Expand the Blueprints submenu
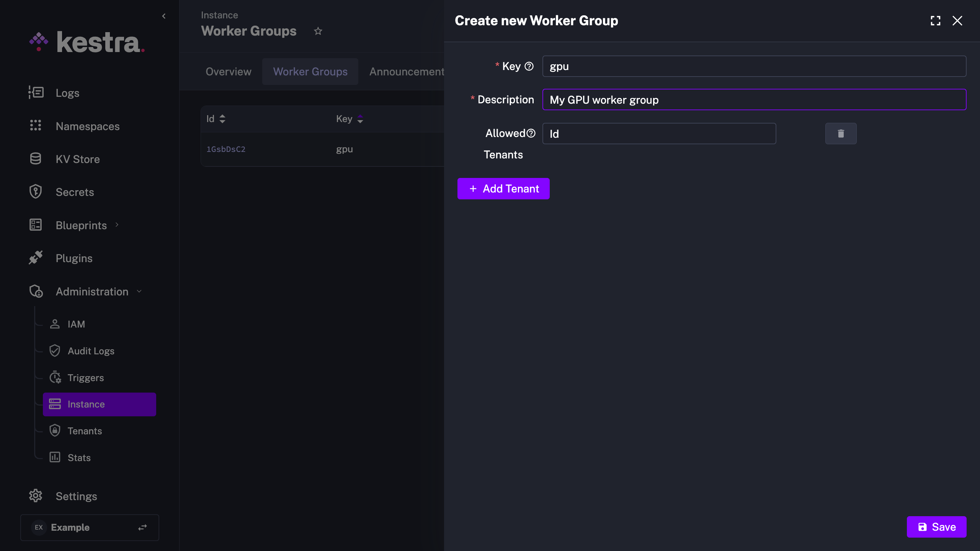The image size is (980, 551). (x=117, y=225)
